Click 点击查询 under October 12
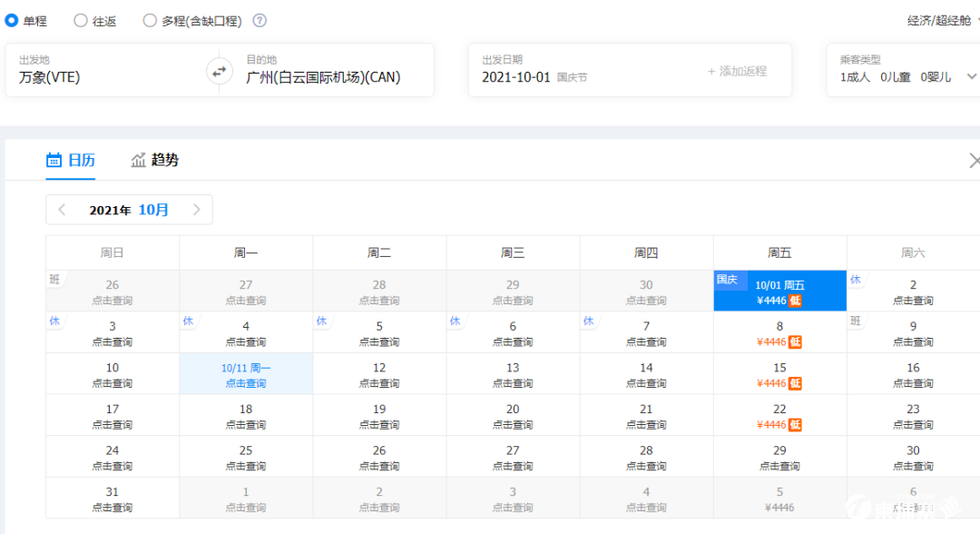Image resolution: width=980 pixels, height=534 pixels. (379, 383)
